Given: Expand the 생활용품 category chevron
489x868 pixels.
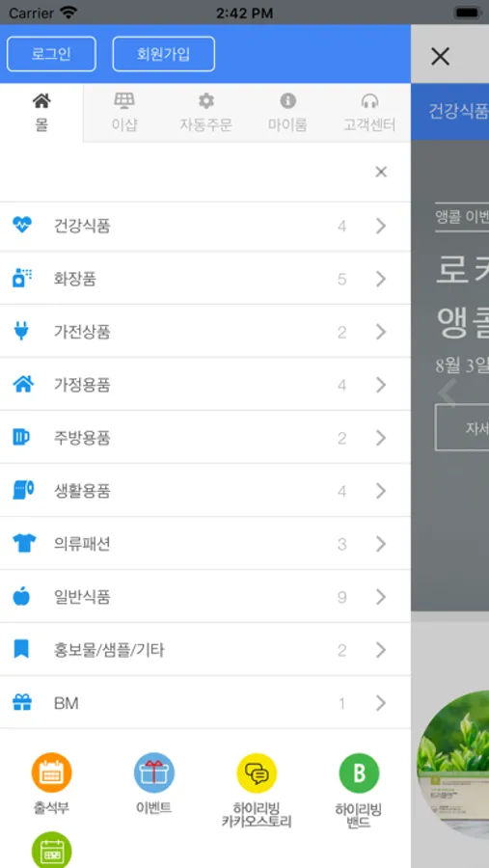Looking at the screenshot, I should point(381,491).
